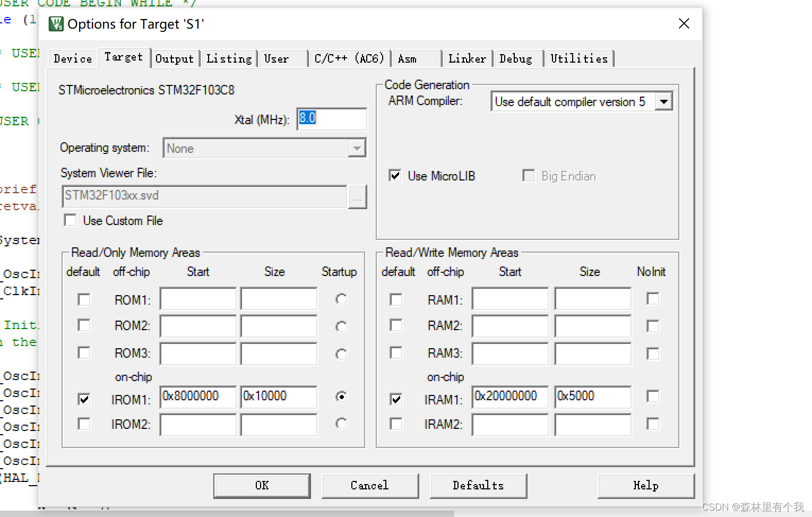Viewport: 812px width, 517px height.
Task: Check the IRAM2 default checkbox
Action: pyautogui.click(x=396, y=424)
